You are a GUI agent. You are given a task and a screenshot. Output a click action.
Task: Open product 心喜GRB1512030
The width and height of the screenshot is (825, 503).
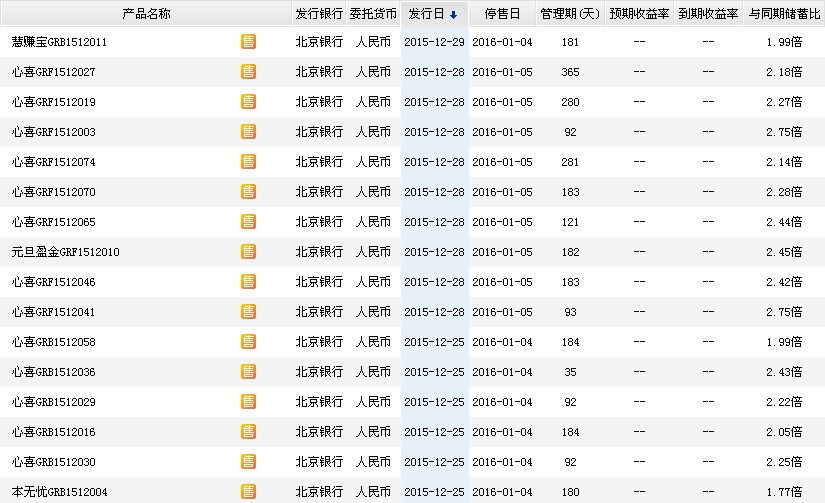(x=54, y=462)
